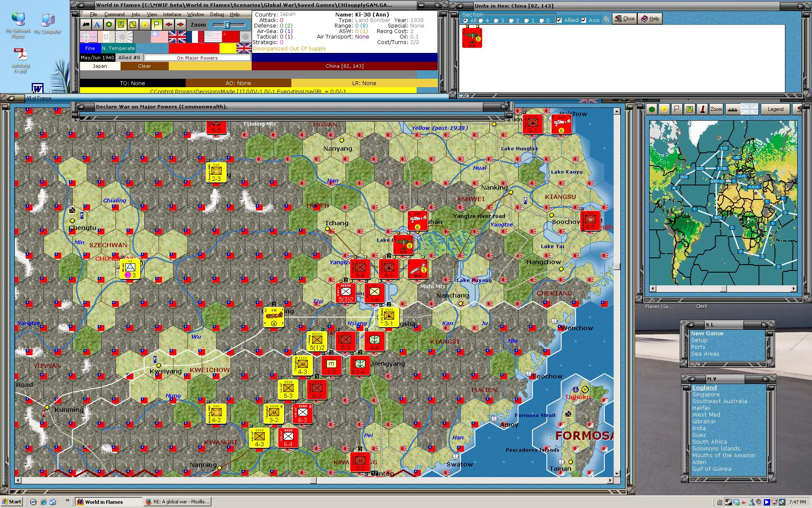The width and height of the screenshot is (812, 508).
Task: Select 'New Game' in the SL list
Action: click(x=707, y=334)
